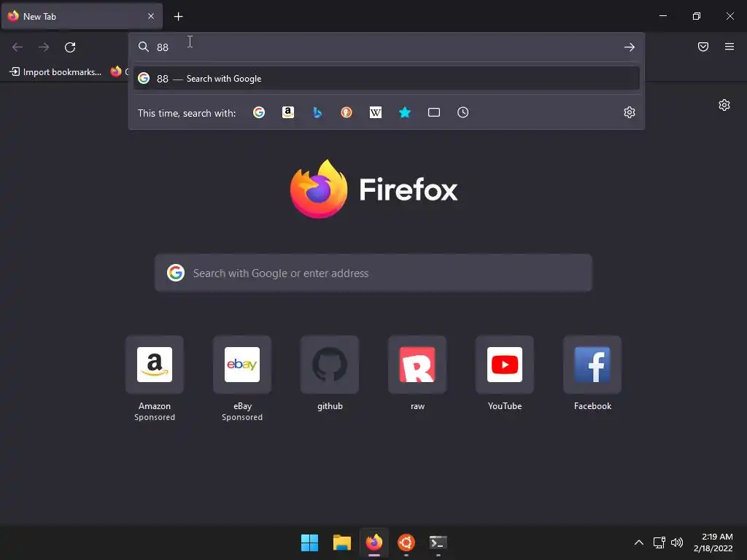Close the New Tab tab
The width and height of the screenshot is (747, 560).
point(150,16)
